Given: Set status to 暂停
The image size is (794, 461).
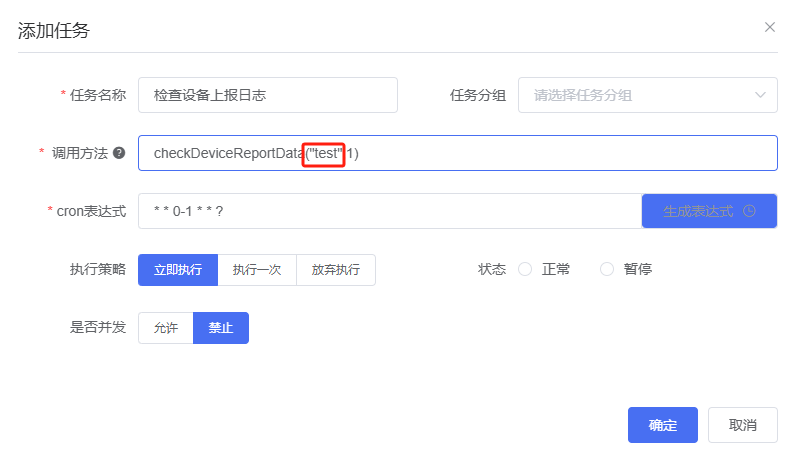Looking at the screenshot, I should (x=607, y=269).
